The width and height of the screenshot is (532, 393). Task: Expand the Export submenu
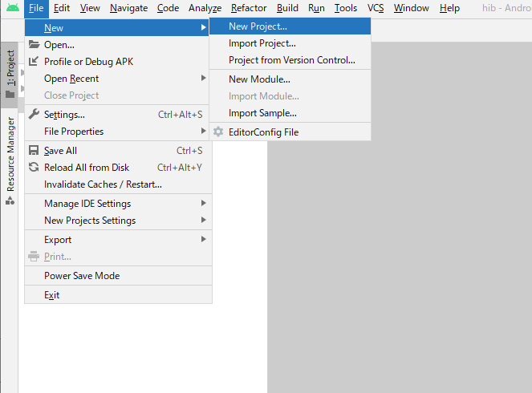point(203,239)
